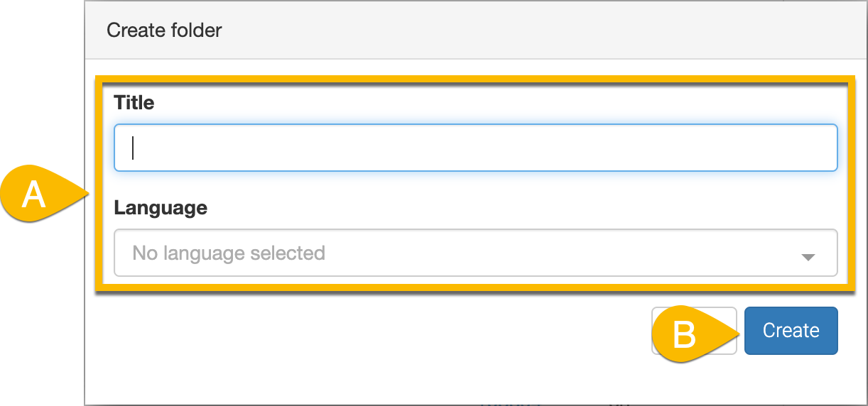
Task: Click the letter A inside yellow callout
Action: [x=33, y=195]
